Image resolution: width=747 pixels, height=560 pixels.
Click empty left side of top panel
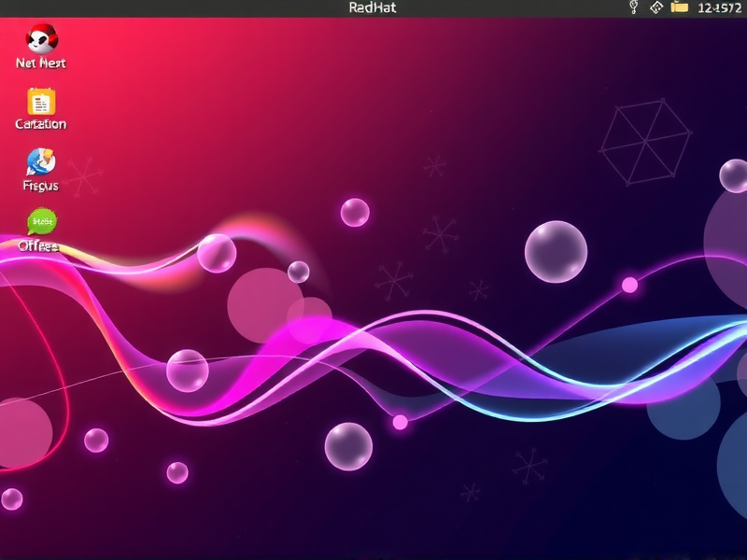[x=140, y=7]
